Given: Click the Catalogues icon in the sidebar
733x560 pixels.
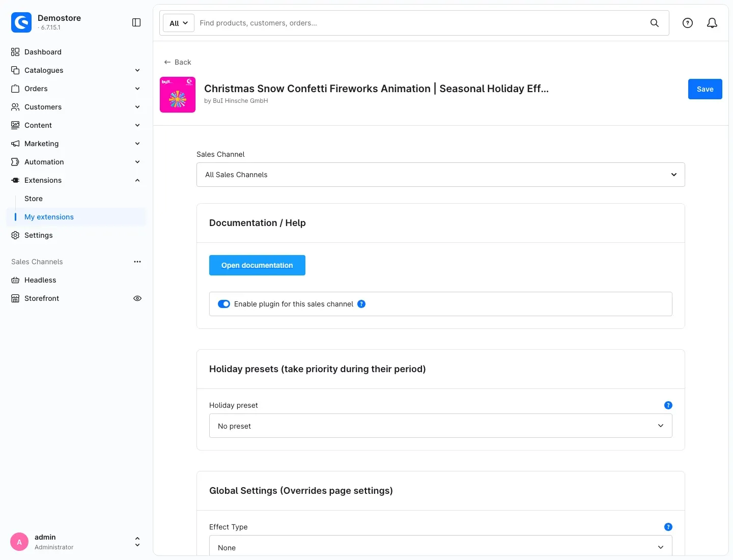Looking at the screenshot, I should coord(15,70).
